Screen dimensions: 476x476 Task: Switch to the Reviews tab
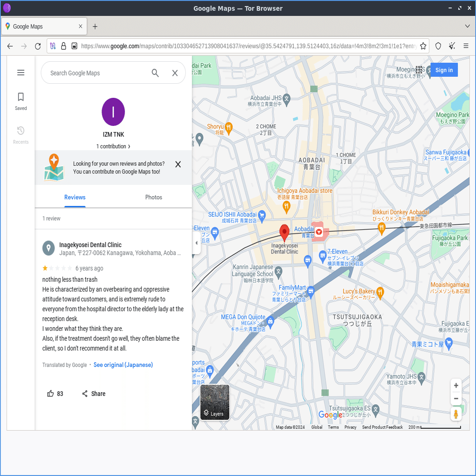75,198
